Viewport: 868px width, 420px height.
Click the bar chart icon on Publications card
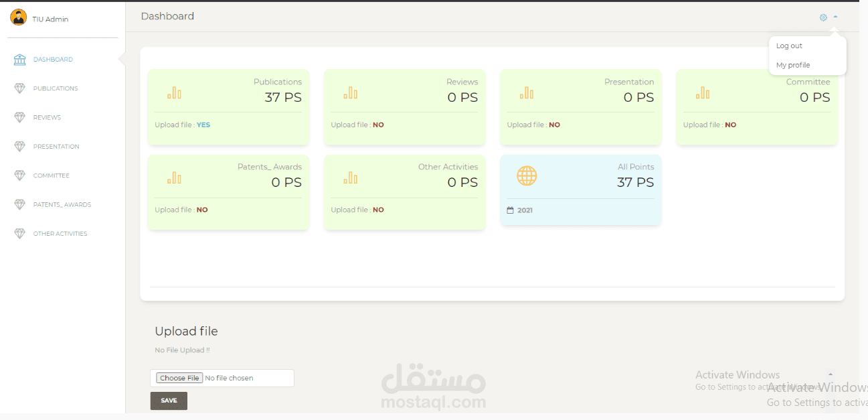pos(174,93)
